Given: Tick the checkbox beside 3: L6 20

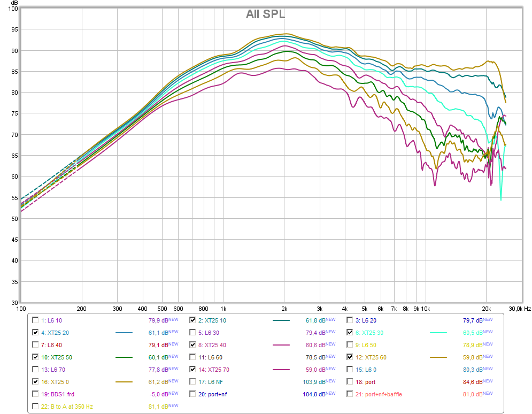Looking at the screenshot, I should tap(350, 320).
